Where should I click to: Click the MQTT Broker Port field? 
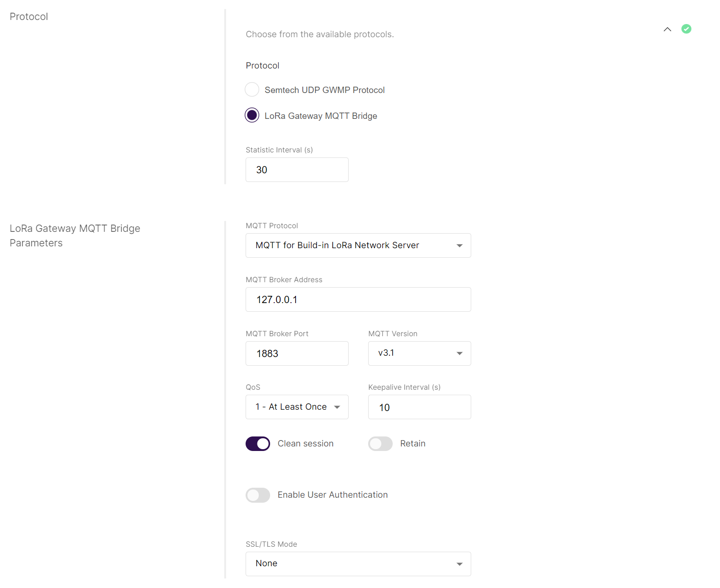(297, 353)
